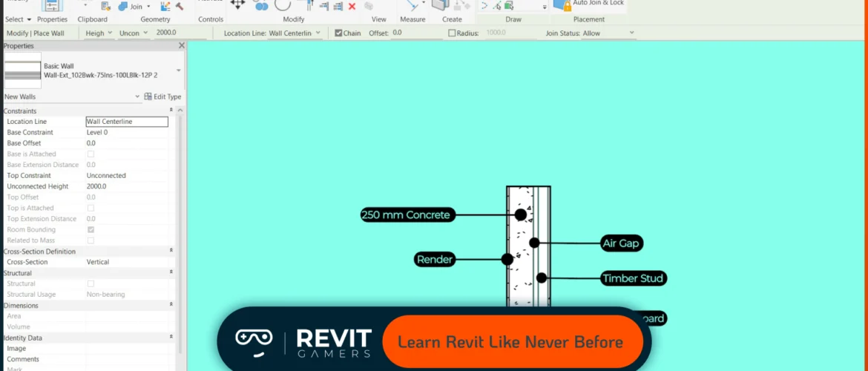Open the Join Status Allow dropdown

631,33
